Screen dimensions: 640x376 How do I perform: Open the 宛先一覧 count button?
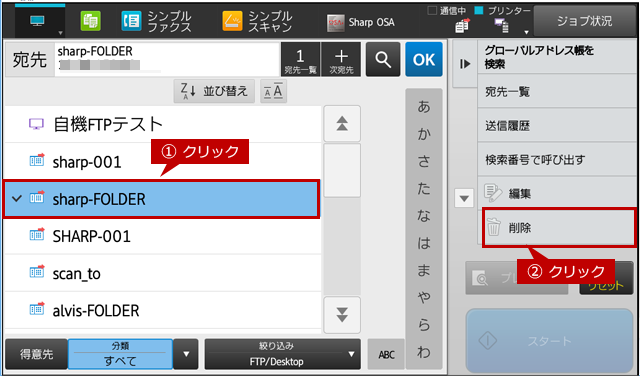[300, 60]
